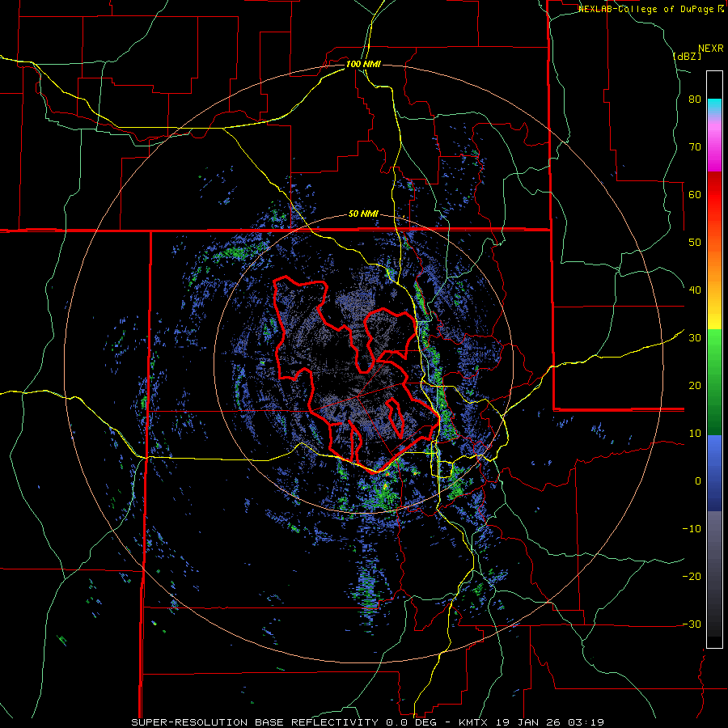
Task: Click the 'NEXR' label above the color scale
Action: pos(711,49)
